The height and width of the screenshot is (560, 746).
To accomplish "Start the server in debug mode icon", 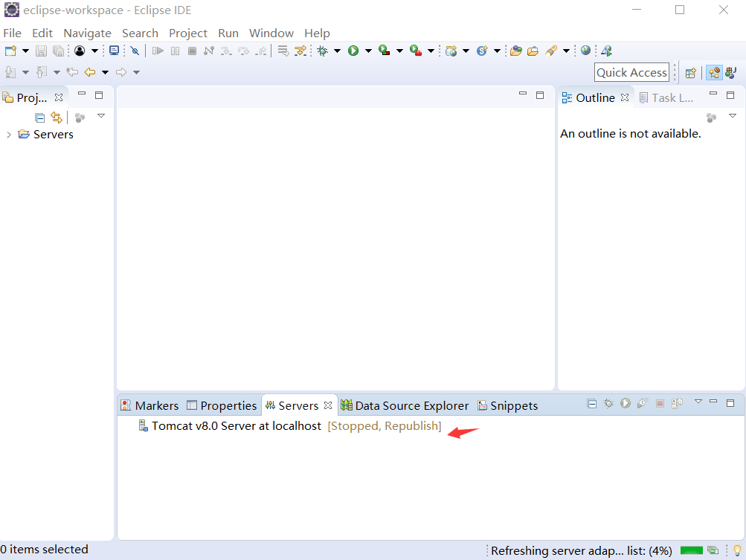I will 608,404.
